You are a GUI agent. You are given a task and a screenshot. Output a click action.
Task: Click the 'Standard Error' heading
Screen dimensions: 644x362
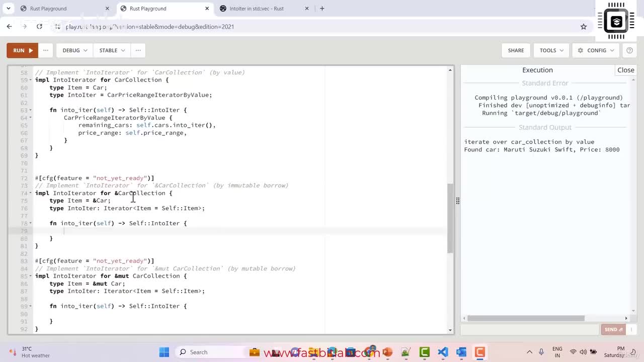(x=545, y=83)
